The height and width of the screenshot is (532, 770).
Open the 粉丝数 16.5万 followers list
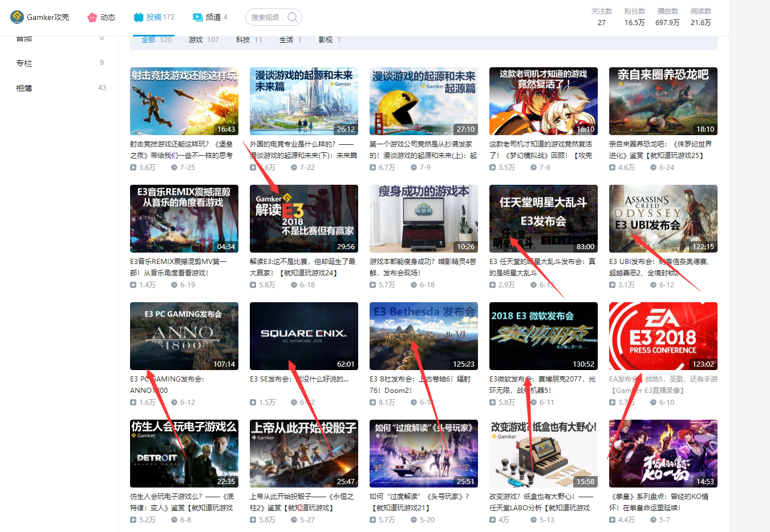[635, 17]
